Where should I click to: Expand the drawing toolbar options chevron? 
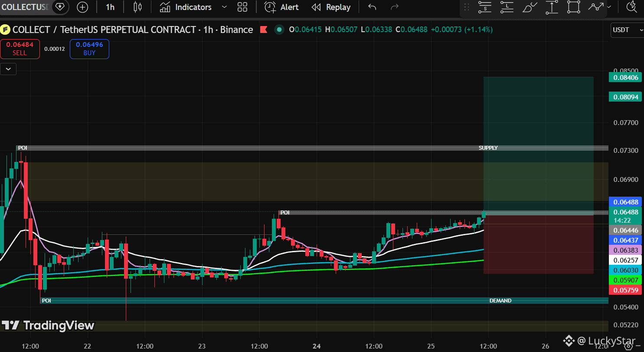[609, 7]
